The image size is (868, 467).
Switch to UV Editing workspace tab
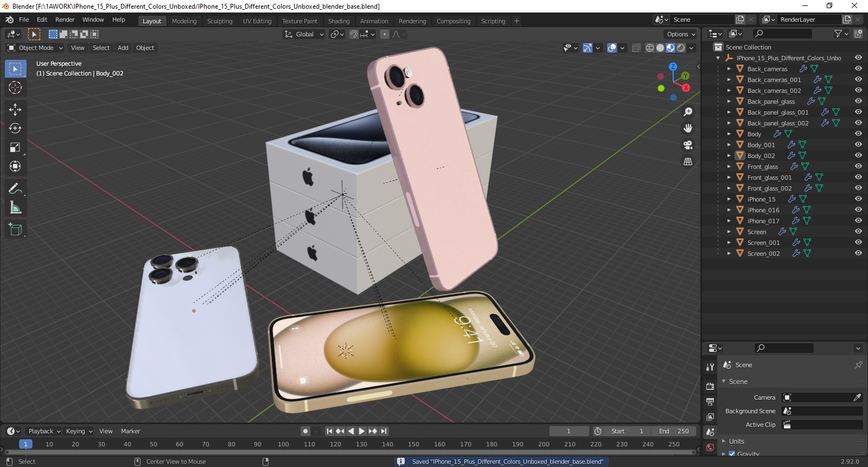pyautogui.click(x=257, y=21)
